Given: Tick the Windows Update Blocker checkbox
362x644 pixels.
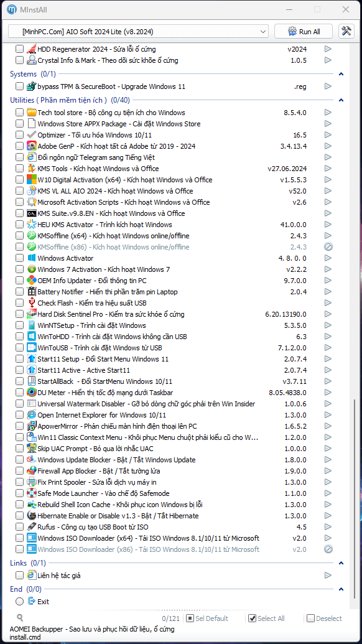Looking at the screenshot, I should (x=19, y=460).
